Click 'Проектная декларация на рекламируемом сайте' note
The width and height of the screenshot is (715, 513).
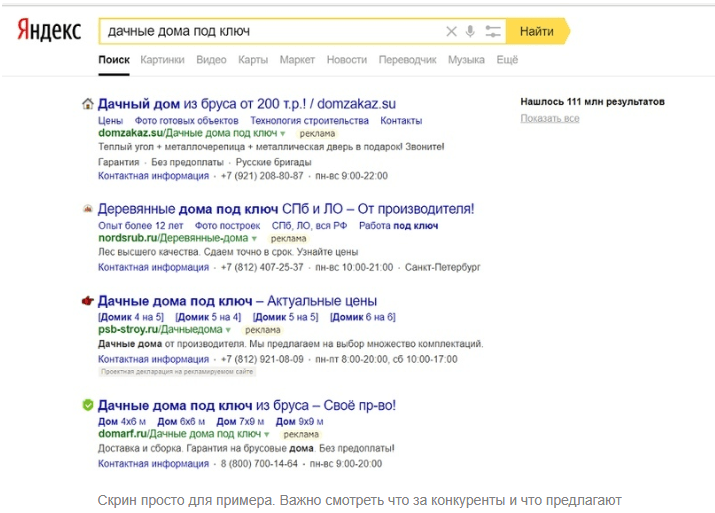pyautogui.click(x=177, y=372)
